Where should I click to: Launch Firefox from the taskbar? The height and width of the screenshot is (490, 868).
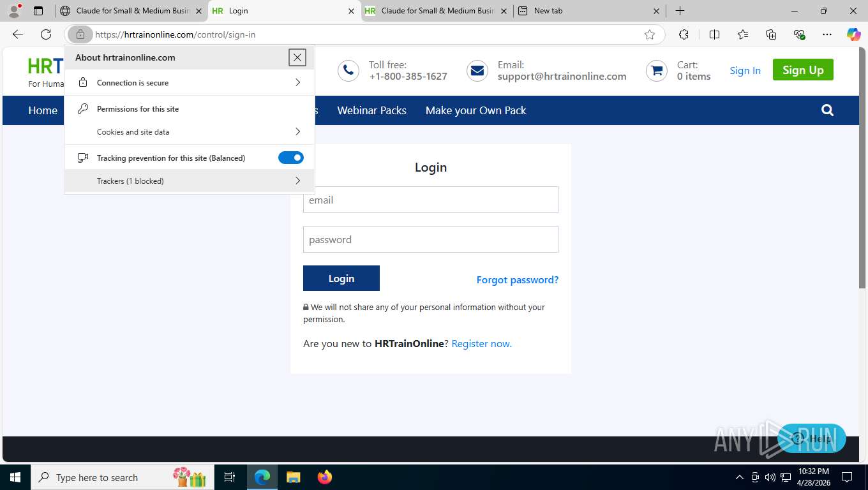point(325,477)
